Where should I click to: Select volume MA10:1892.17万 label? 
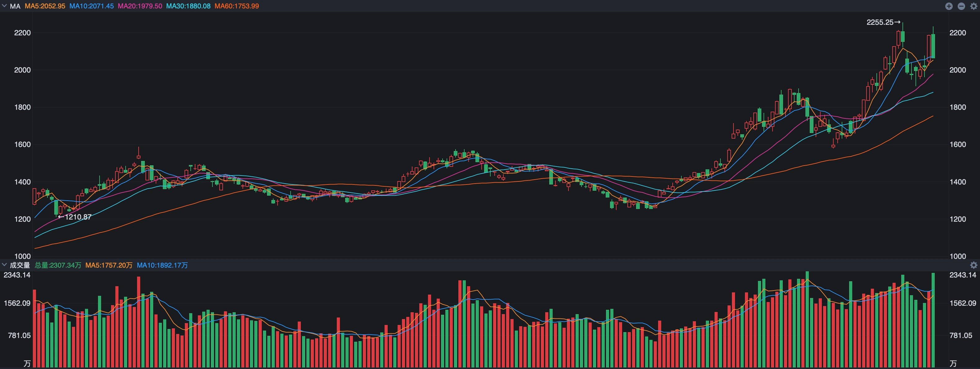[163, 265]
